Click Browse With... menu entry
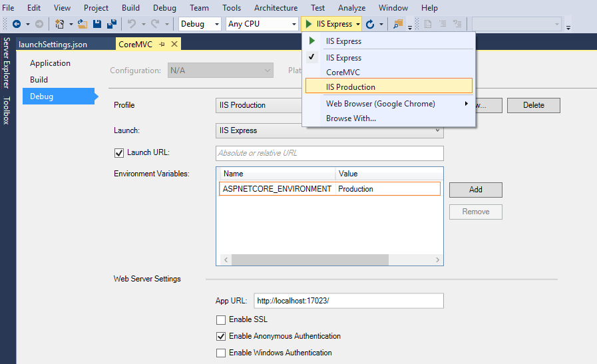Viewport: 597px width, 364px height. [x=389, y=118]
